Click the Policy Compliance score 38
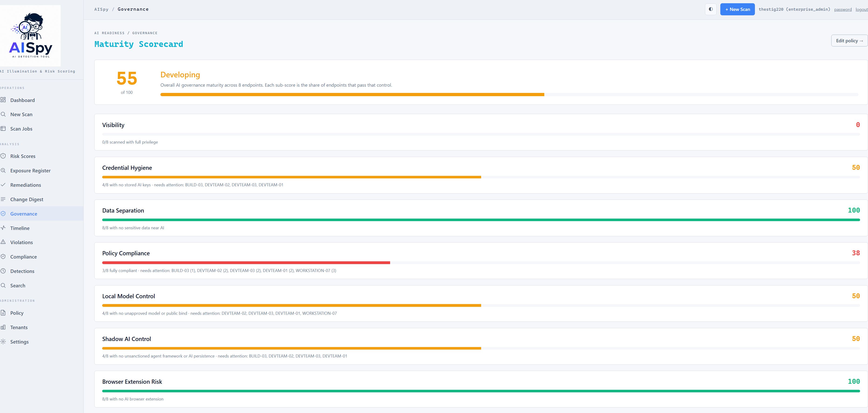868x413 pixels. pos(856,253)
